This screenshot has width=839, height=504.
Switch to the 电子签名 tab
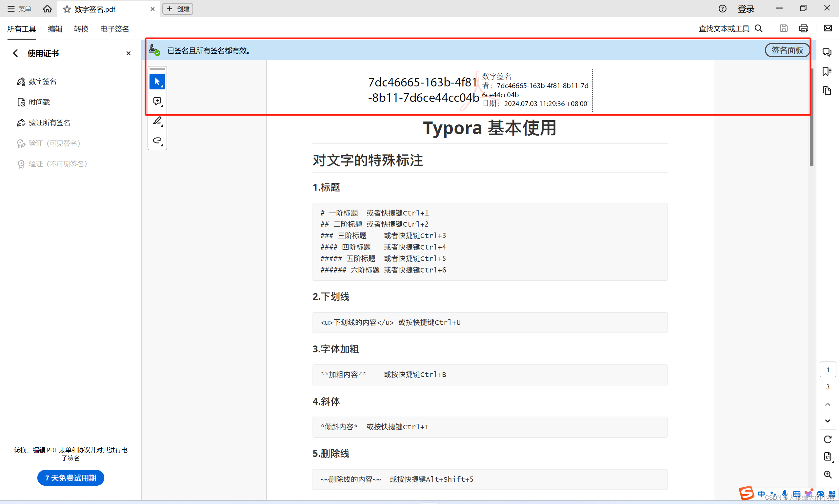click(x=114, y=29)
